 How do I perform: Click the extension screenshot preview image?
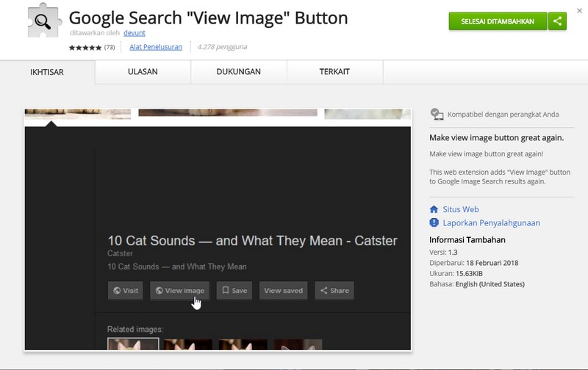[x=218, y=230]
